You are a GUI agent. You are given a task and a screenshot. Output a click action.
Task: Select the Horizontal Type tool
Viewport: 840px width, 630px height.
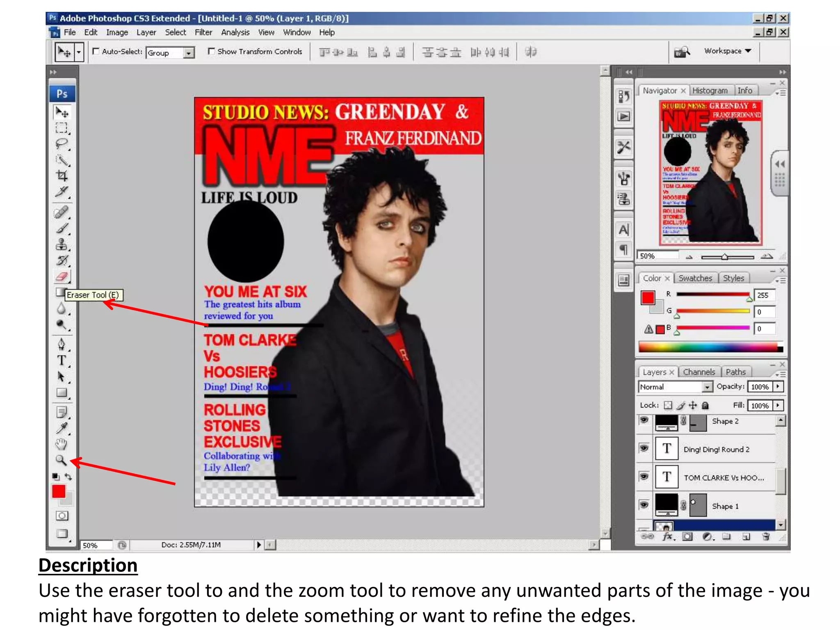(62, 361)
